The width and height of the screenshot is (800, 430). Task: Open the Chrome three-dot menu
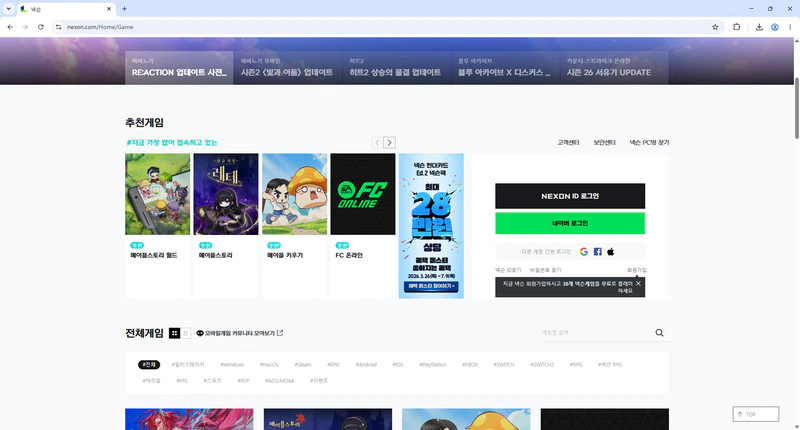point(790,27)
